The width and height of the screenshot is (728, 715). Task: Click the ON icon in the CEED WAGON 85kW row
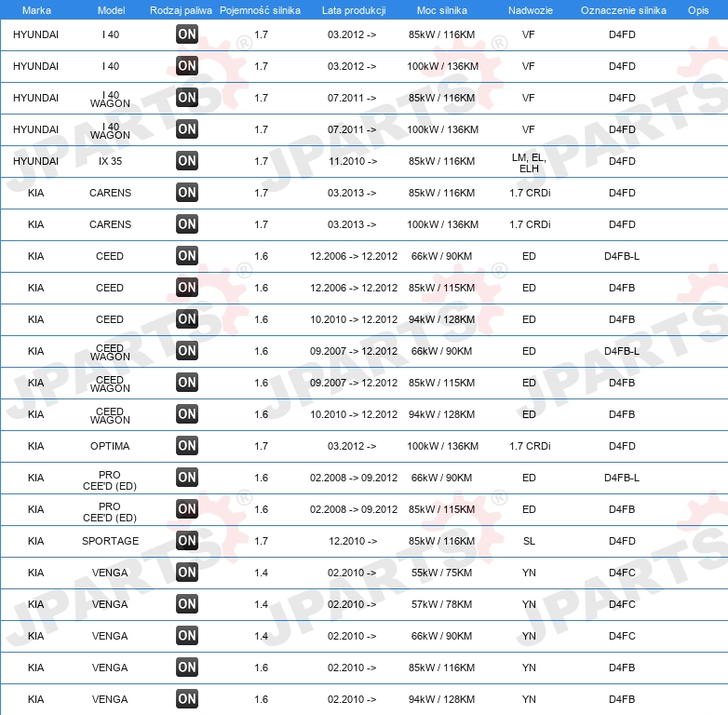[187, 382]
